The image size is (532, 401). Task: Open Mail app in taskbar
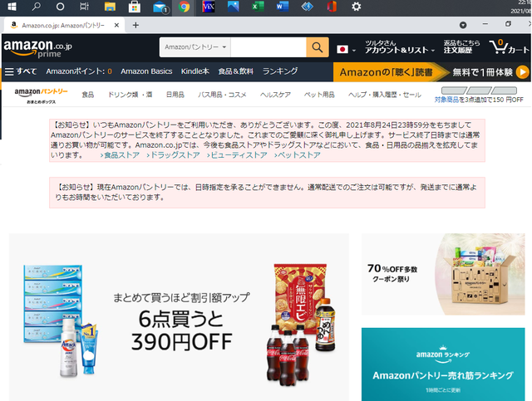pos(160,7)
